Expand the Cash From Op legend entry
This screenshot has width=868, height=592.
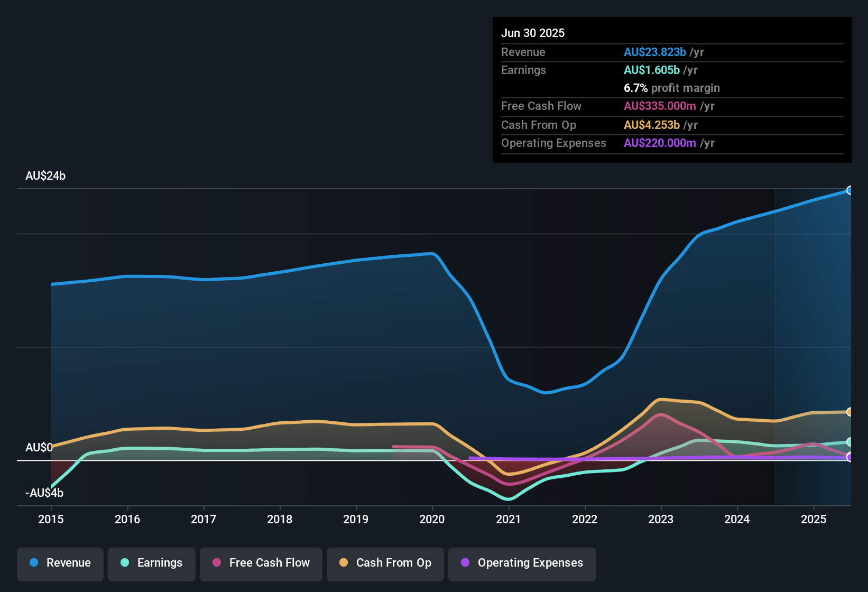tap(385, 563)
